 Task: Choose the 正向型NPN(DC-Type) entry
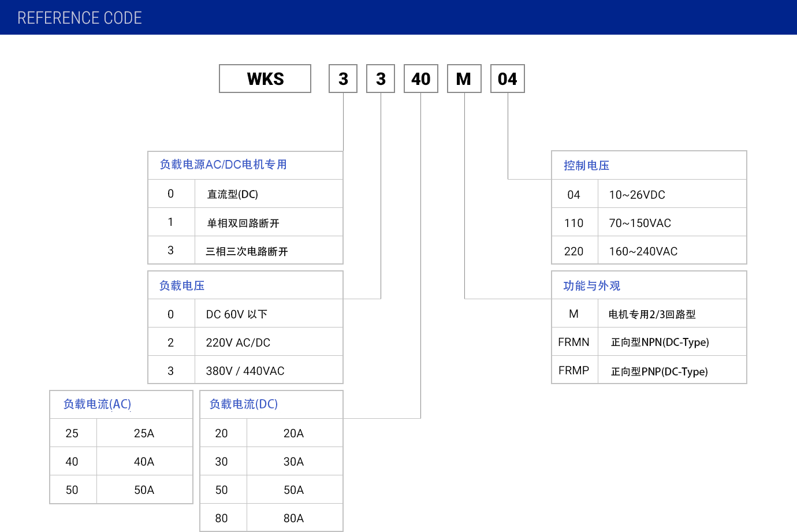tap(660, 342)
